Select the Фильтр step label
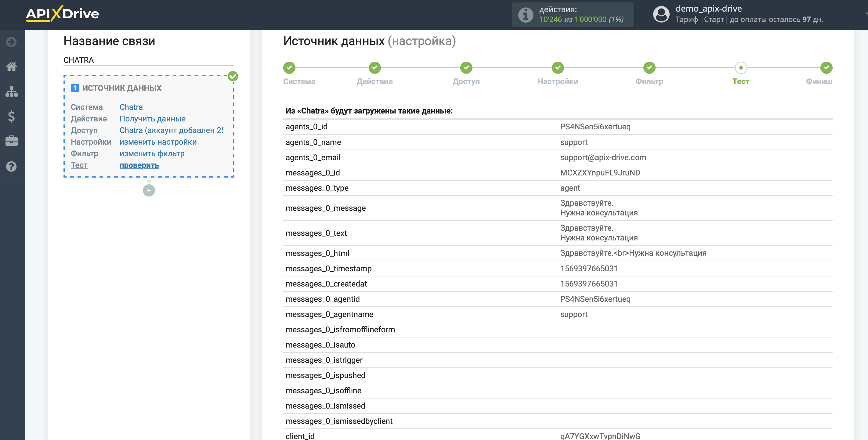The image size is (868, 440). (x=649, y=81)
